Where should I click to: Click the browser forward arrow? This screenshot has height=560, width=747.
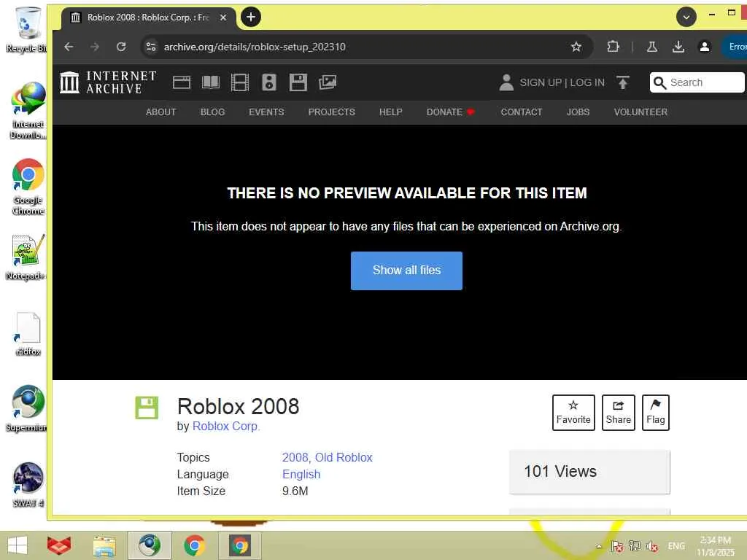95,47
